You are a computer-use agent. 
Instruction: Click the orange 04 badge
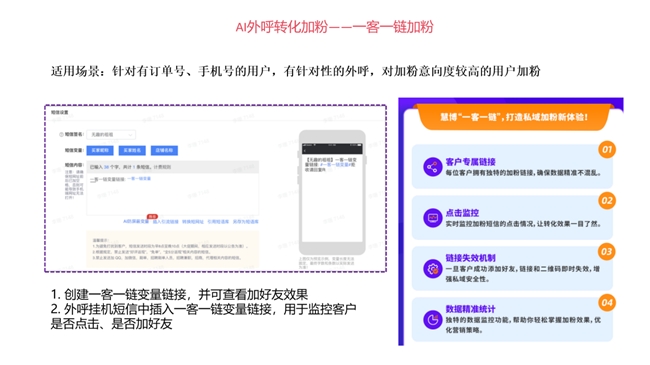[x=606, y=302]
